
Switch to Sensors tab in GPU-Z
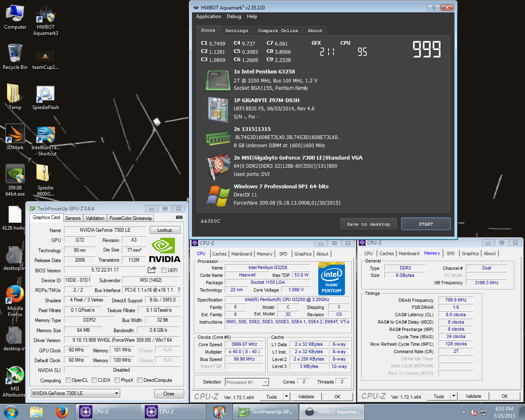click(x=73, y=218)
